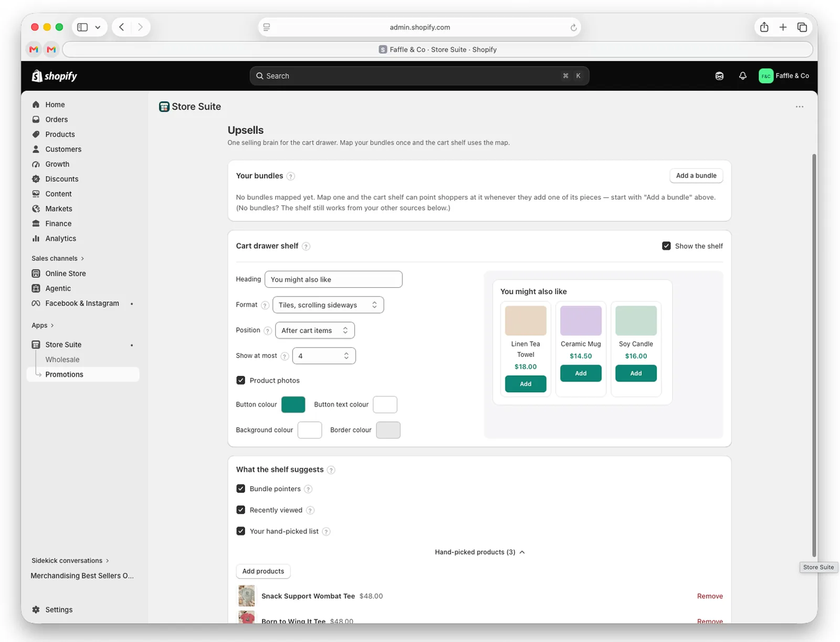
Task: Show help tooltip for Your bundles
Action: coord(290,177)
